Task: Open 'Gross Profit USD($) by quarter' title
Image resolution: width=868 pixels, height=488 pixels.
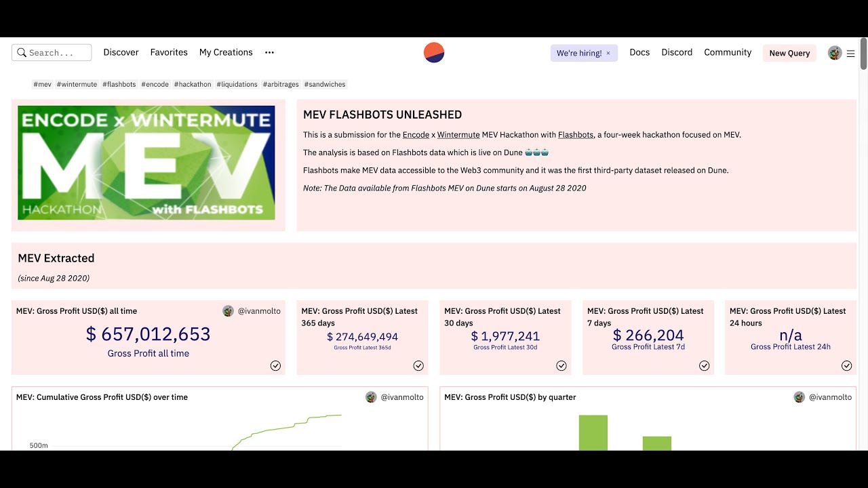Action: coord(510,397)
